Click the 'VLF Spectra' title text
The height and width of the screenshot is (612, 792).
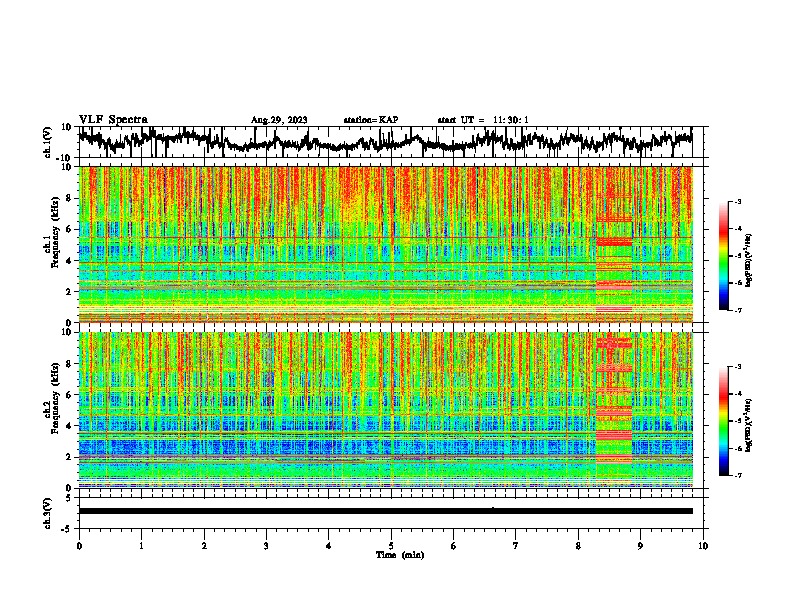tap(113, 120)
